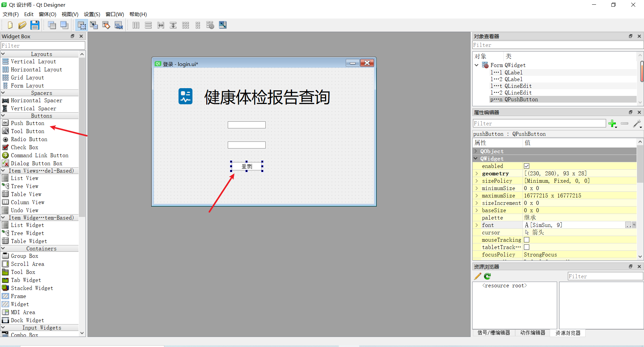644x347 pixels.
Task: Bring widget to front toolbar icon
Action: tap(64, 25)
